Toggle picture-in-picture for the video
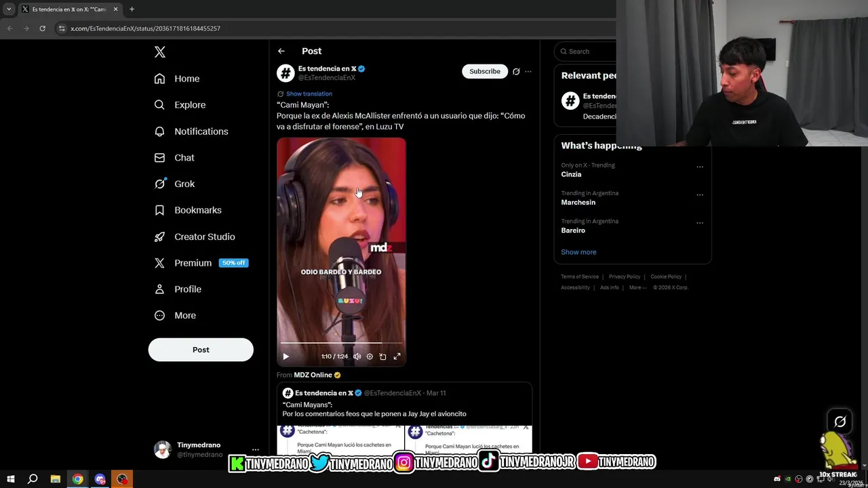868x488 pixels. coord(382,357)
